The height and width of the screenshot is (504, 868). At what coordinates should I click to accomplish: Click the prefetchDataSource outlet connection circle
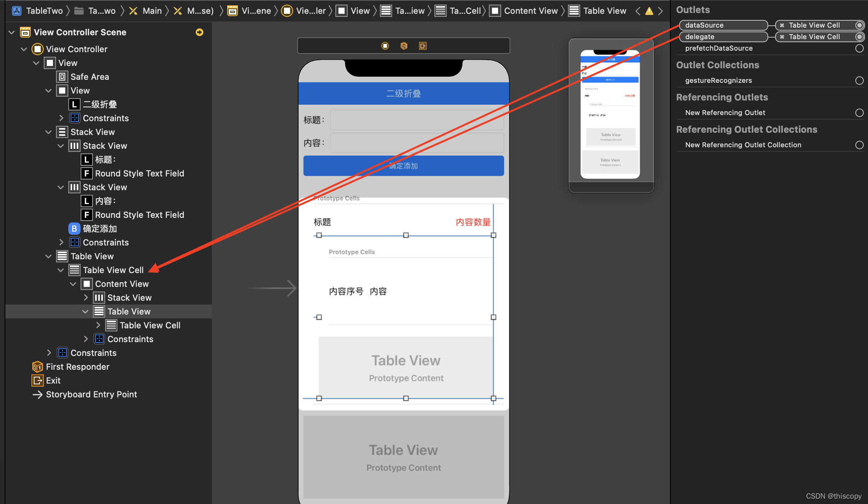pos(859,48)
